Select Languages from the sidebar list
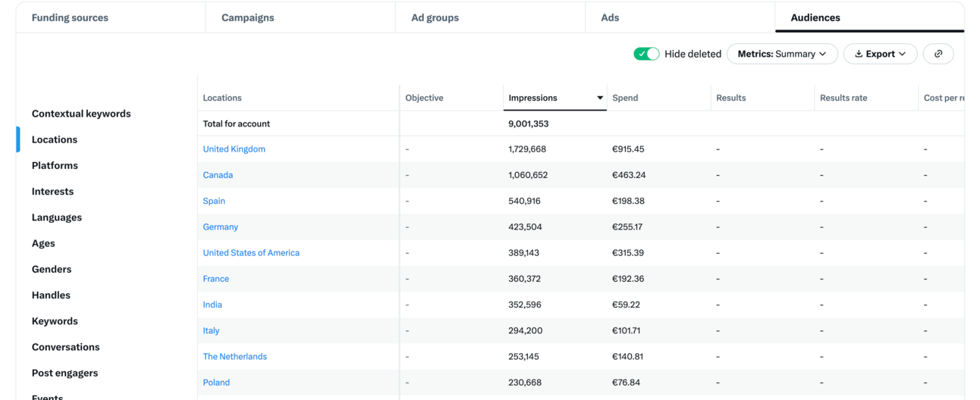The image size is (980, 400). [x=57, y=217]
